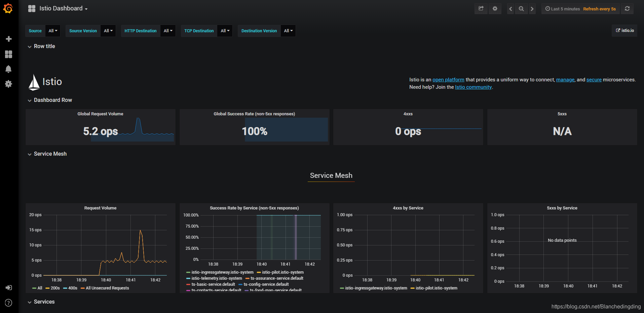This screenshot has height=313, width=644.
Task: Toggle ts-config-service.default legend entry
Action: (x=264, y=284)
